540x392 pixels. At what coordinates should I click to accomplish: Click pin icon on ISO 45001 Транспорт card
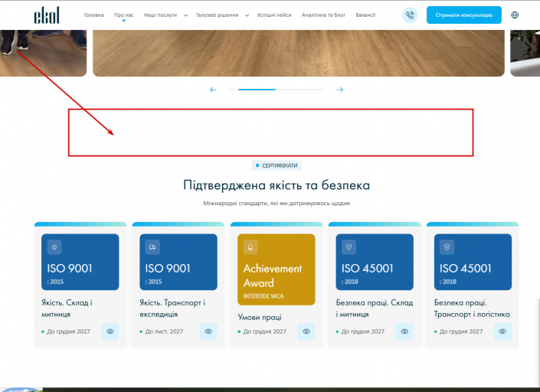[447, 247]
